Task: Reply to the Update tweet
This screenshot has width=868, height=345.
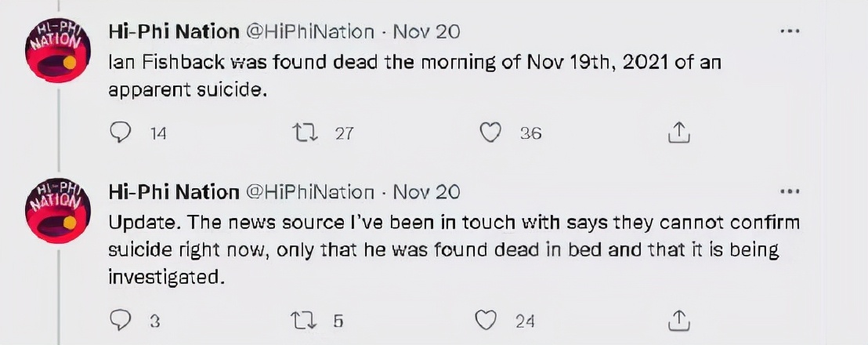Action: [119, 320]
